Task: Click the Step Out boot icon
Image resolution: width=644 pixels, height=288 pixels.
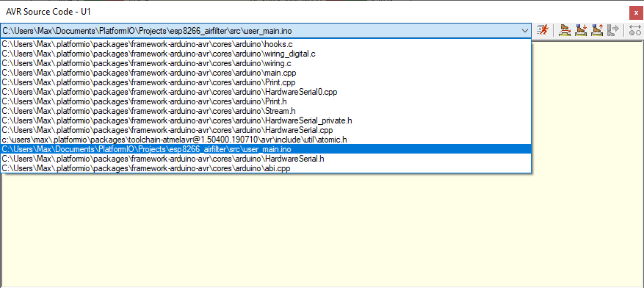Action: tap(597, 30)
